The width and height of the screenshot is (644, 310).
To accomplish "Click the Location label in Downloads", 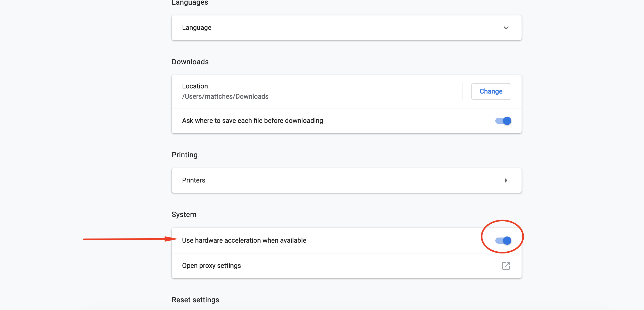I will coord(195,86).
